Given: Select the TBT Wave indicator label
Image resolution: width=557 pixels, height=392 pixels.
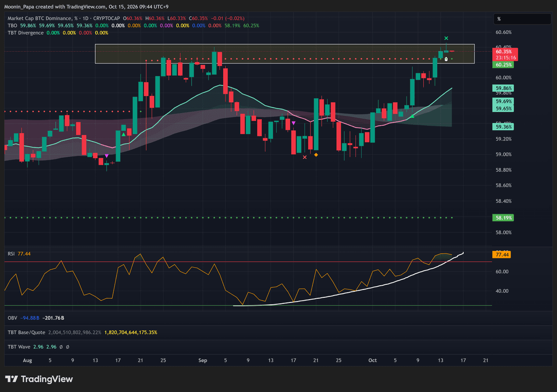Looking at the screenshot, I should [x=20, y=347].
